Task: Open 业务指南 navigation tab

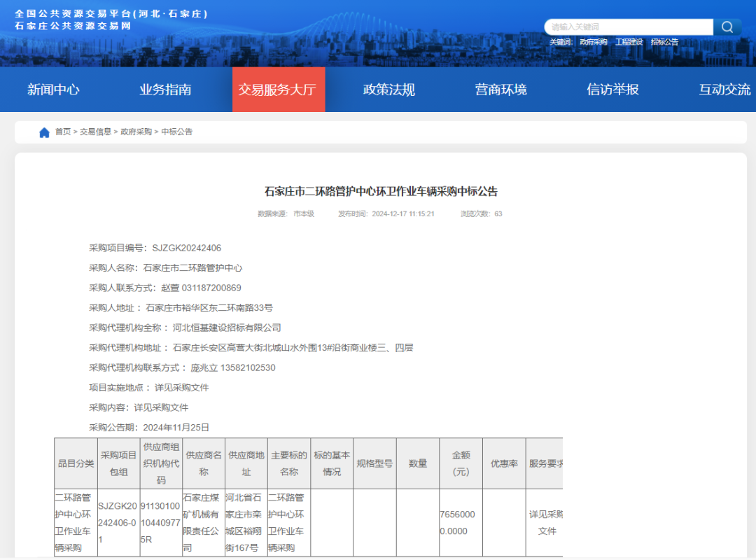Action: [165, 90]
